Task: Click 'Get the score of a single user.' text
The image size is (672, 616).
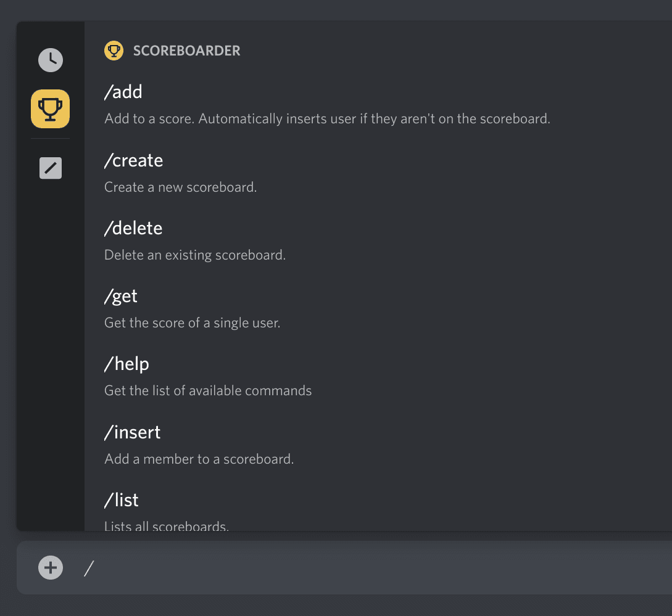Action: click(193, 322)
